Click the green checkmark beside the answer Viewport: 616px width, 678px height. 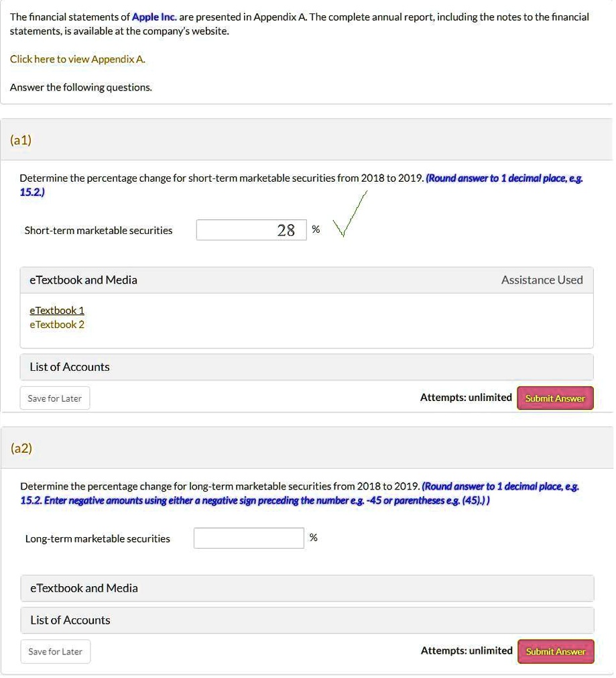pyautogui.click(x=349, y=218)
